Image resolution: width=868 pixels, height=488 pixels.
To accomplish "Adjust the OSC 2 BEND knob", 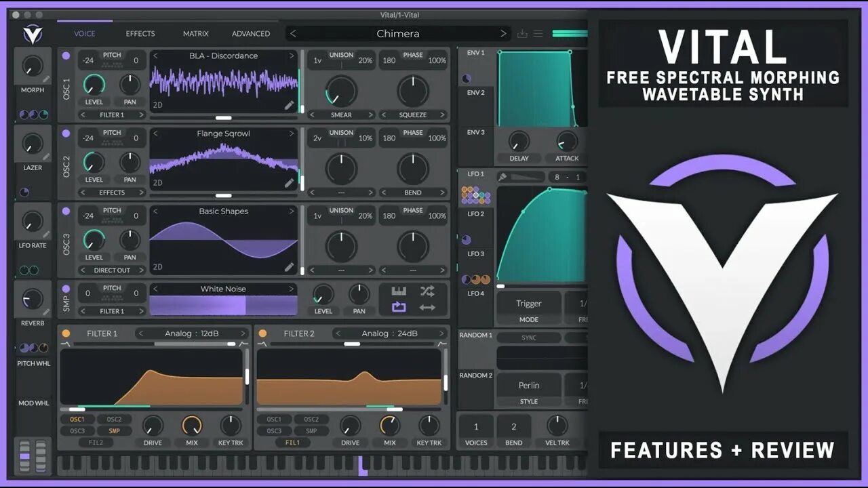I will click(413, 169).
